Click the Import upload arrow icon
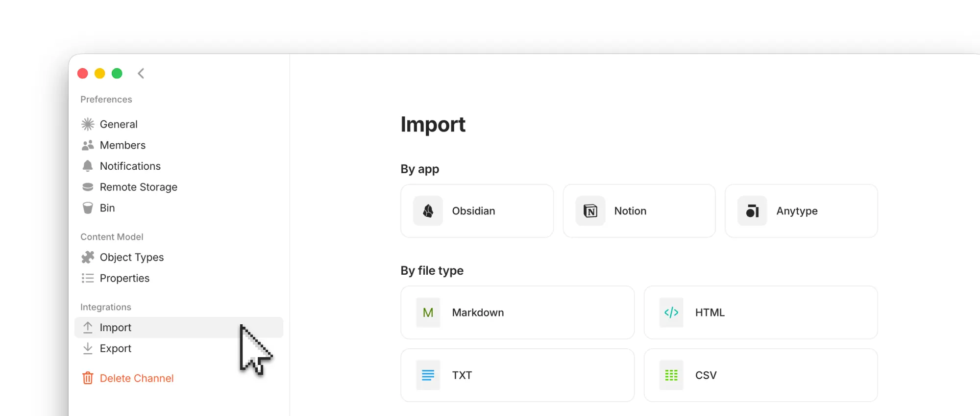The image size is (980, 416). point(88,327)
